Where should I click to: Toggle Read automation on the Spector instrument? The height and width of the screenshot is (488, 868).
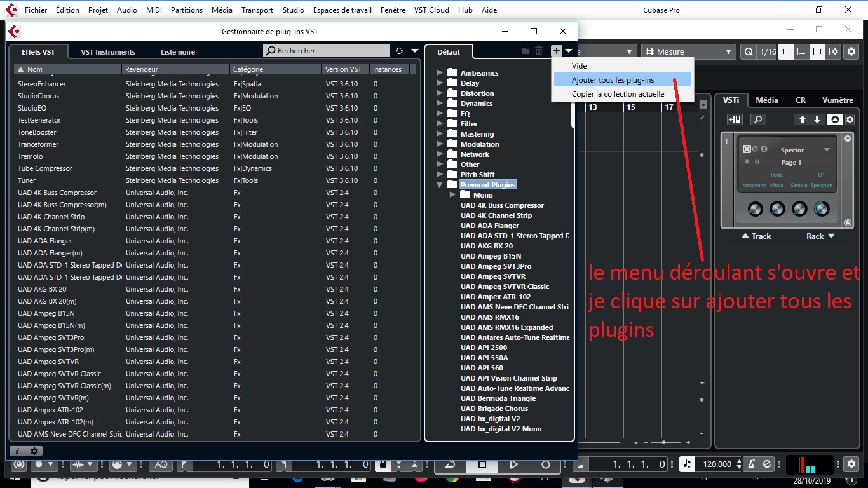[747, 161]
